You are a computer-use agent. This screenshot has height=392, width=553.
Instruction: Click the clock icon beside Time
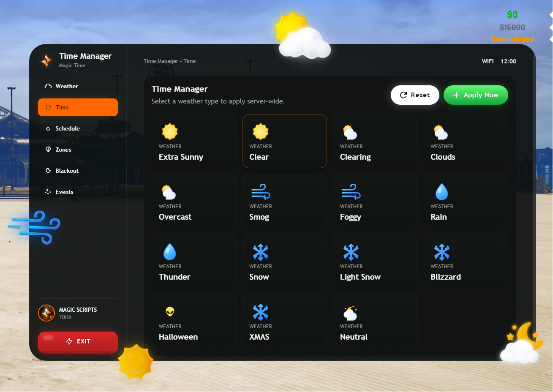48,107
